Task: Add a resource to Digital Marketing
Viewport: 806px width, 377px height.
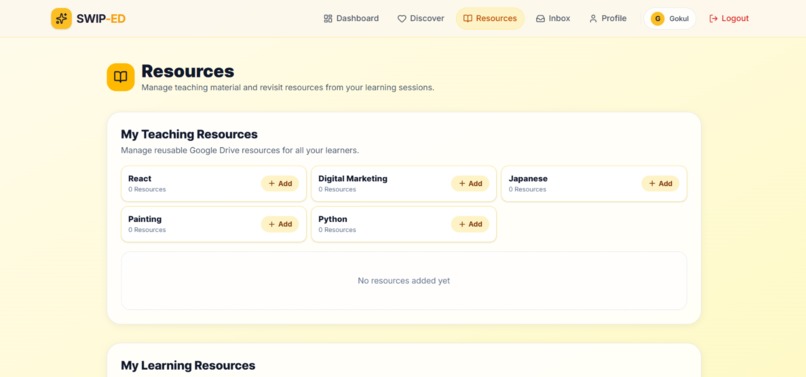Action: pyautogui.click(x=470, y=184)
